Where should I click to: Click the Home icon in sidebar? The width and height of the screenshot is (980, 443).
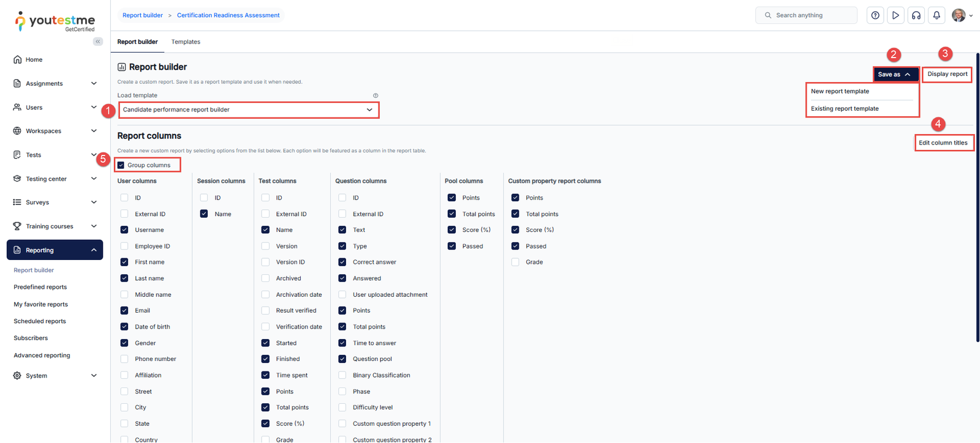(18, 59)
